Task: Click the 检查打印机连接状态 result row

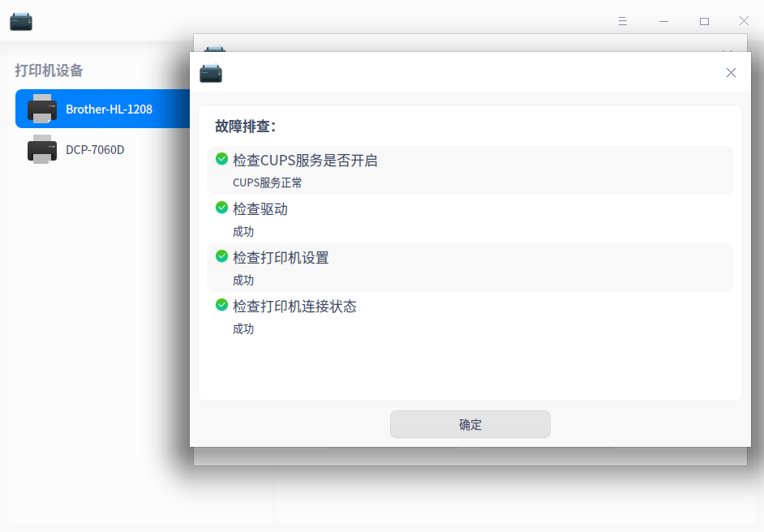Action: pos(470,316)
